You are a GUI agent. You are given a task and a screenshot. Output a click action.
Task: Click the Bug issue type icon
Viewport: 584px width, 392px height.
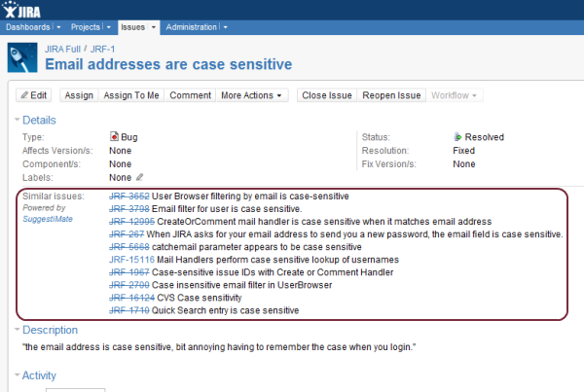click(x=114, y=137)
